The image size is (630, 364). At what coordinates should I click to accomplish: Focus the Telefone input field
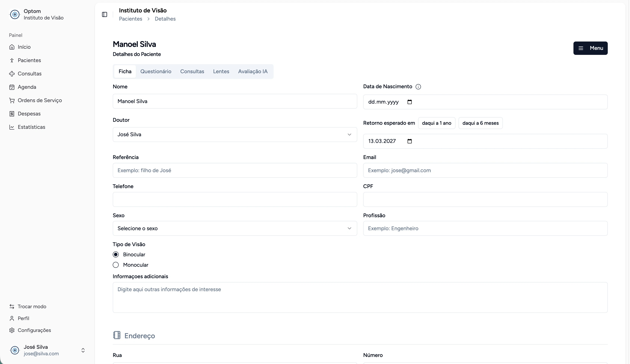pyautogui.click(x=235, y=199)
